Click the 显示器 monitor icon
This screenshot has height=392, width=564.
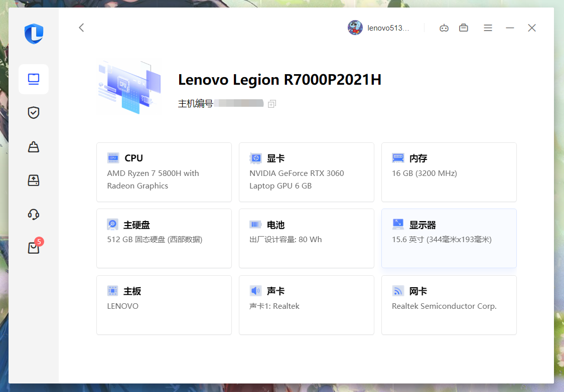[398, 224]
